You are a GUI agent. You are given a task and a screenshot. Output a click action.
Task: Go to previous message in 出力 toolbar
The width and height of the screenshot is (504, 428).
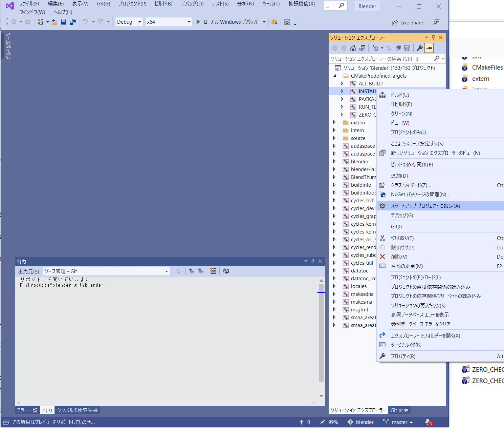coord(192,271)
